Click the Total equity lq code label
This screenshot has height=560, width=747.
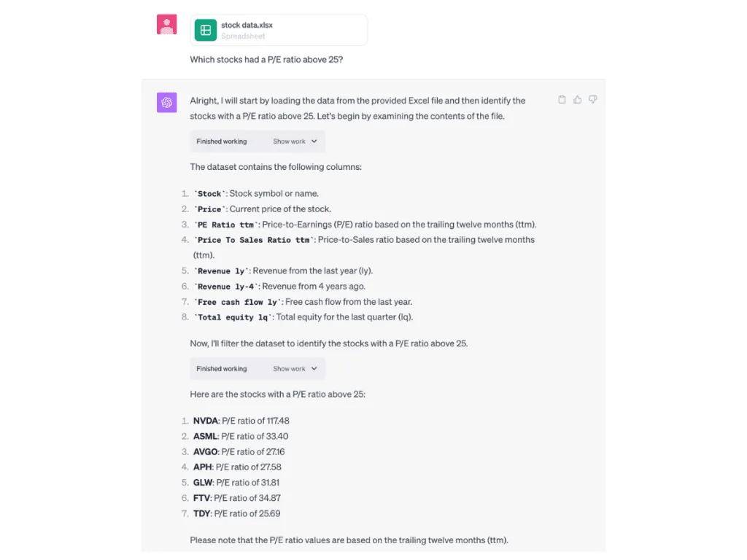pos(233,318)
